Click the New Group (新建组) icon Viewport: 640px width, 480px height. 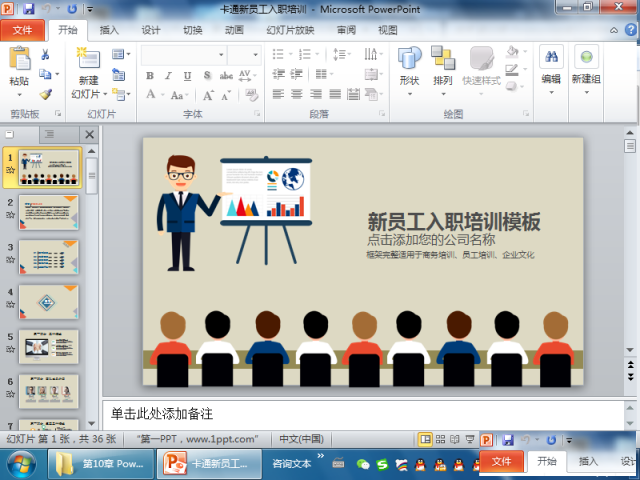(586, 59)
